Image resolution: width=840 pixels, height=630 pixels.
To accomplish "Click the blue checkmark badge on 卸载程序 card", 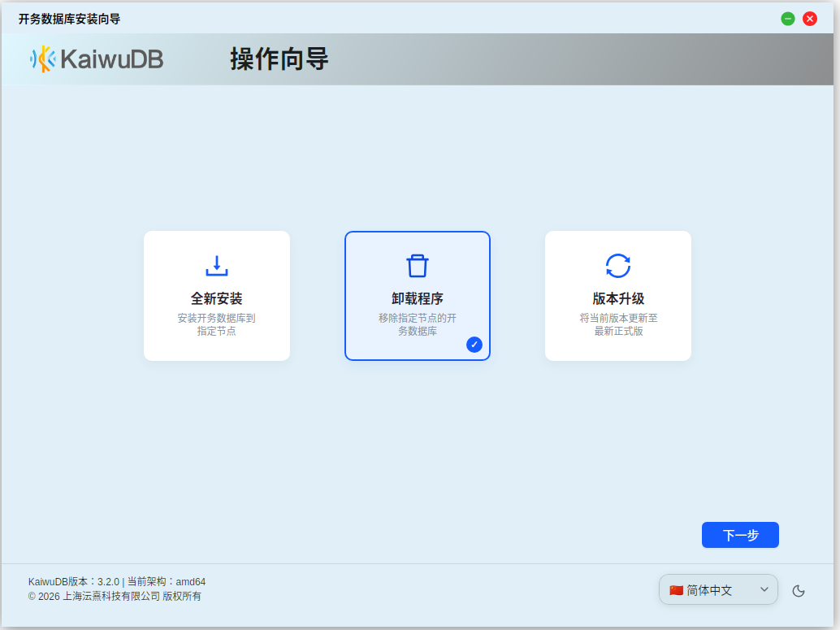I will [474, 344].
